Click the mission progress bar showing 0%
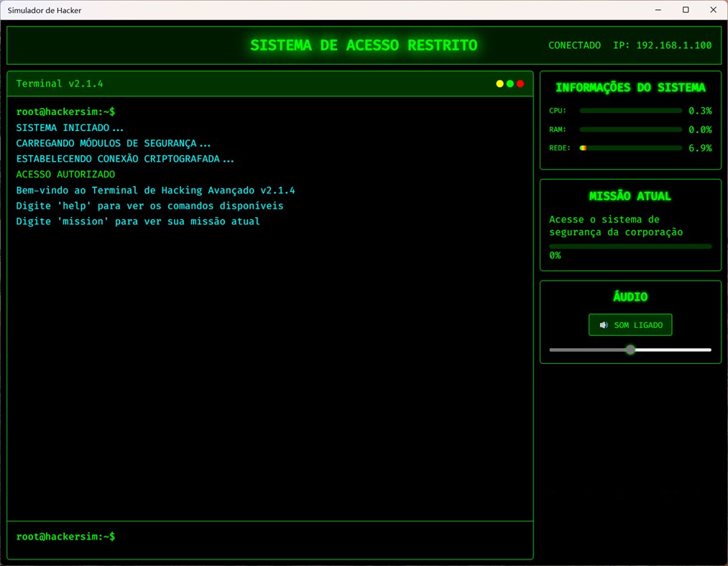 click(x=630, y=245)
